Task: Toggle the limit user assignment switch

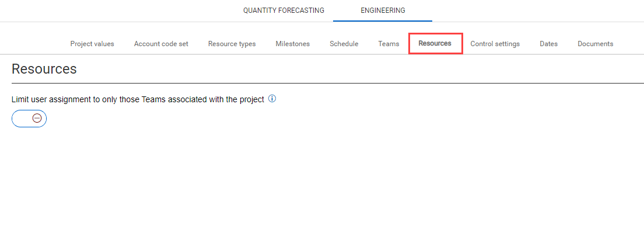Action: [x=29, y=119]
